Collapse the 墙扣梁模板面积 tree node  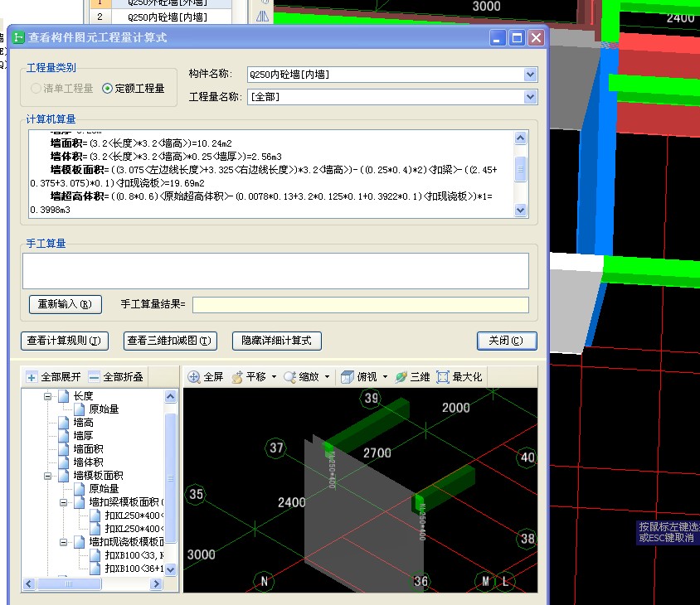pos(63,502)
